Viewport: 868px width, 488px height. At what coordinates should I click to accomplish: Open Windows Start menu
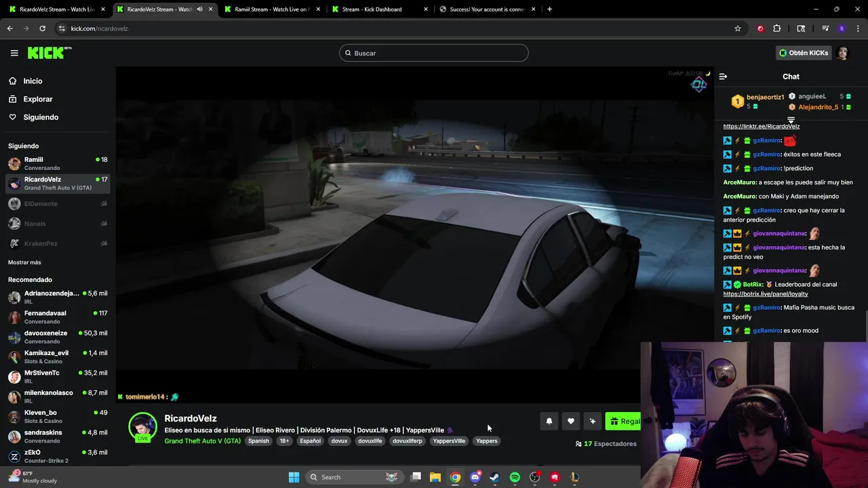pyautogui.click(x=294, y=477)
